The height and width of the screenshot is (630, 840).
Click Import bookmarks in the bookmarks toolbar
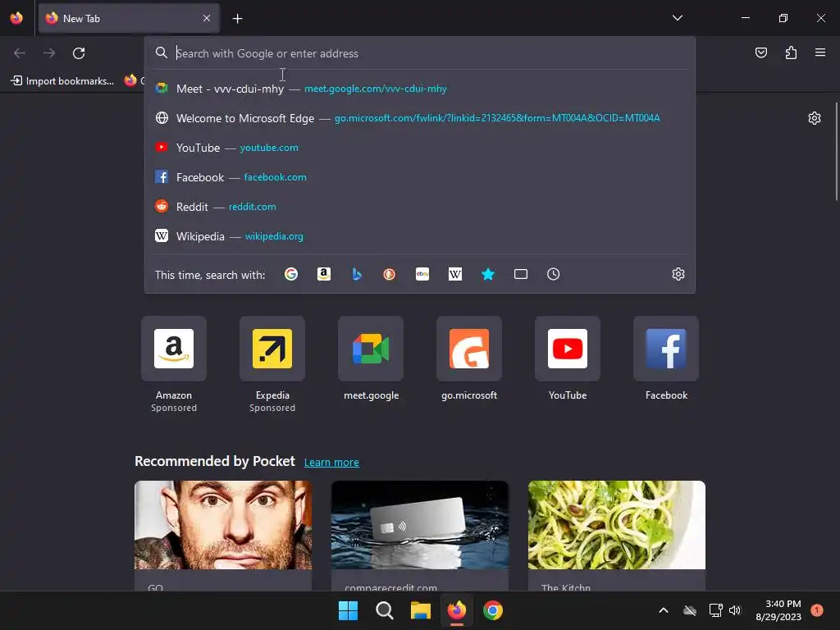tap(62, 81)
